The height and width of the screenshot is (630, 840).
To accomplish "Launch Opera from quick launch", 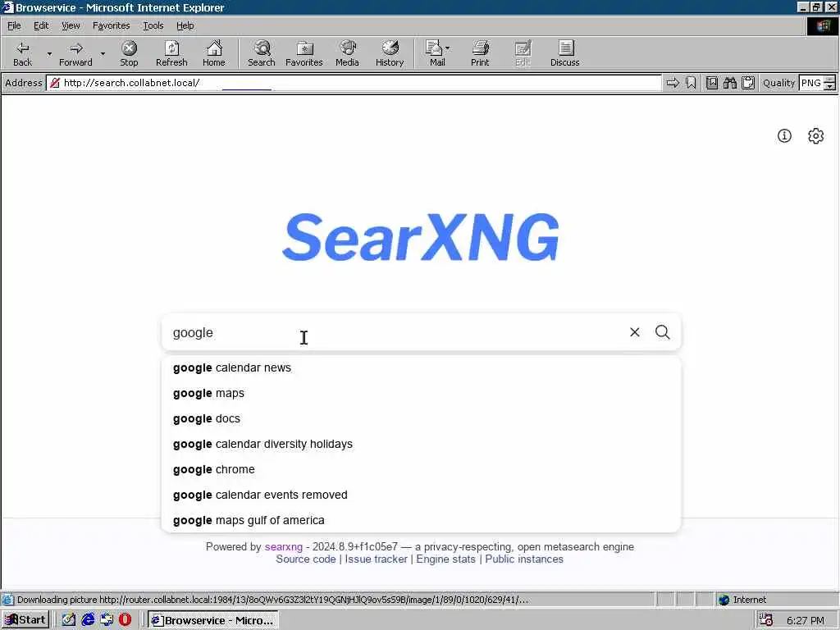I will tap(125, 620).
